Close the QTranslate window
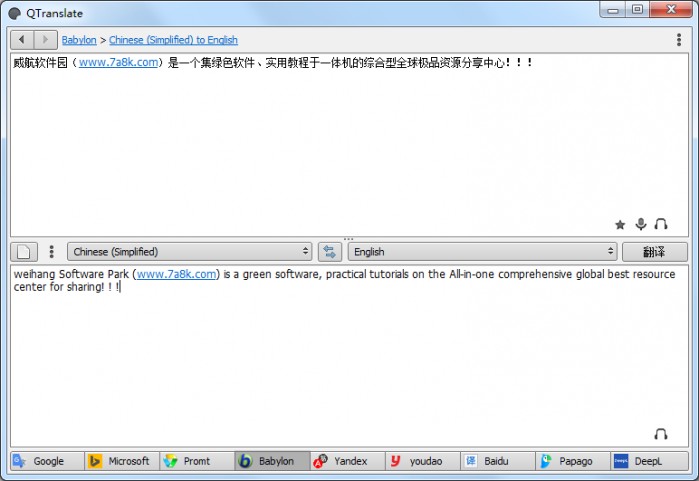The image size is (699, 481). (671, 9)
